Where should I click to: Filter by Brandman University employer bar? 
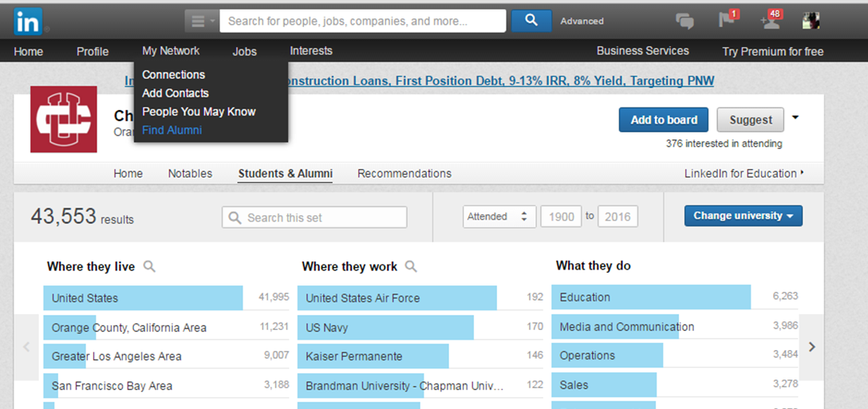tap(420, 386)
